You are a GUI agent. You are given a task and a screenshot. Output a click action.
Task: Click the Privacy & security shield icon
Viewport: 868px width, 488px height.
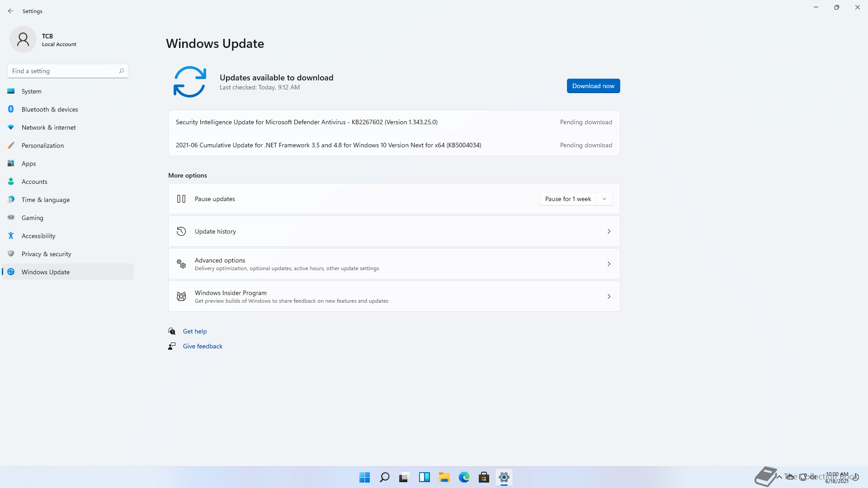(11, 254)
